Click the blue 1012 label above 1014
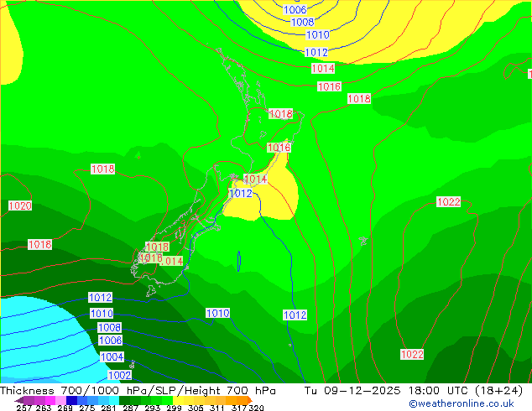Viewport: 532px width, 411px height. coord(316,52)
